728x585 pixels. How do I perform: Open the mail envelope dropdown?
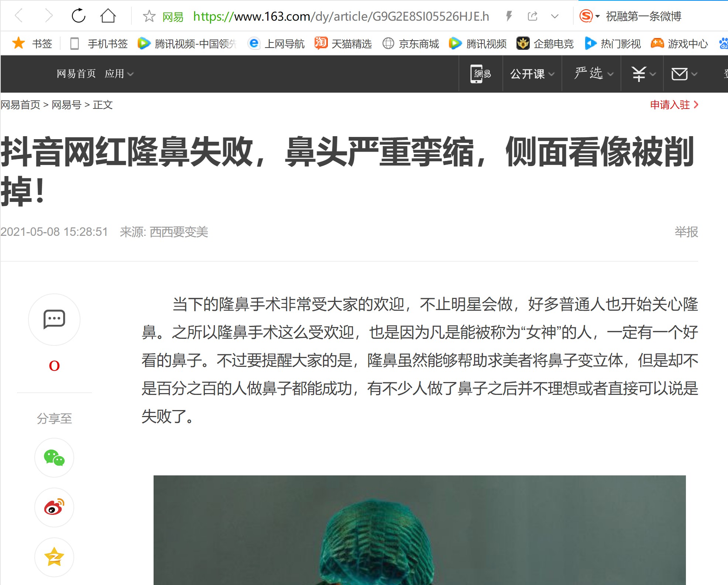click(x=684, y=74)
